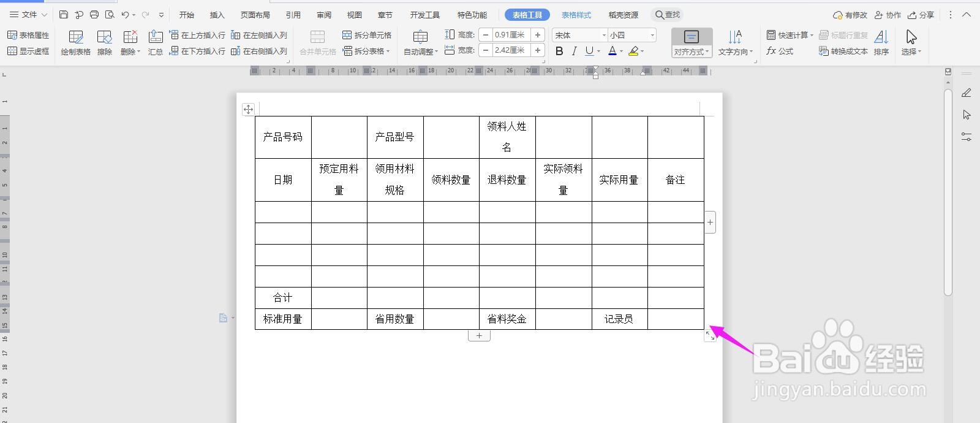This screenshot has width=980, height=423.
Task: Add a column using right-side plus button
Action: click(x=710, y=222)
